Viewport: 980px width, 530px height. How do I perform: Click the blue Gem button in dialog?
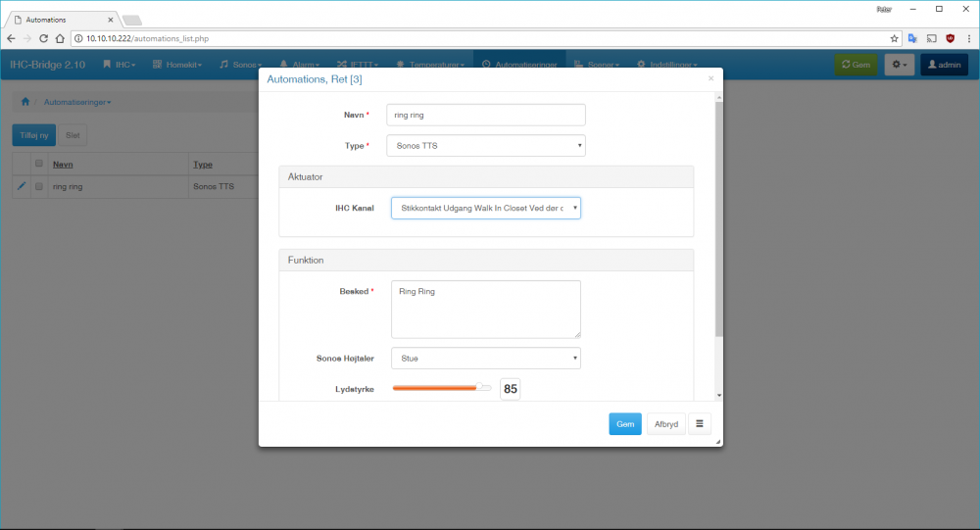(x=624, y=424)
